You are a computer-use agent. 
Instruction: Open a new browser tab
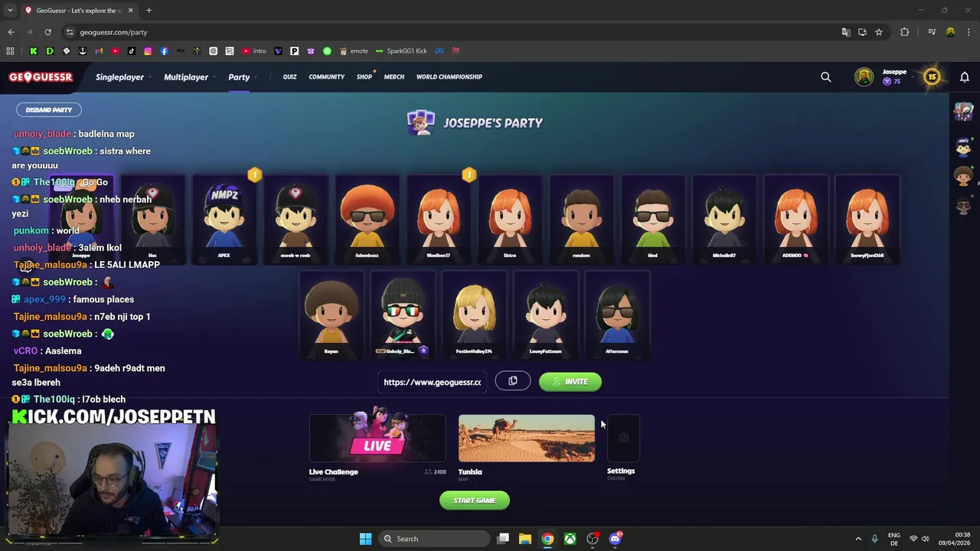(149, 10)
